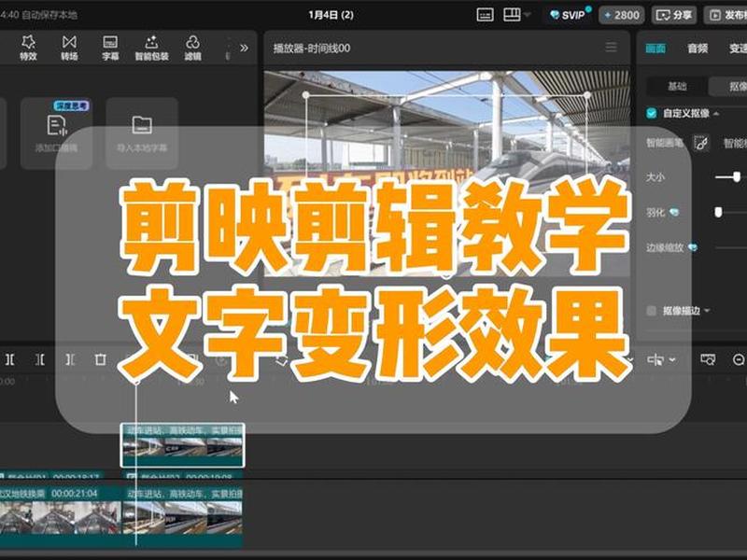Open dropdown arrow next to the align icon

672,360
